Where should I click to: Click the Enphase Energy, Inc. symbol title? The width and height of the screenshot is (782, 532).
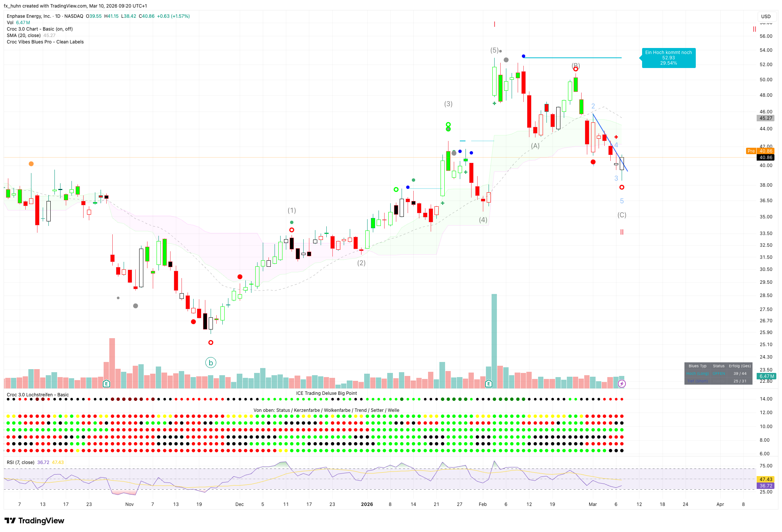[29, 16]
